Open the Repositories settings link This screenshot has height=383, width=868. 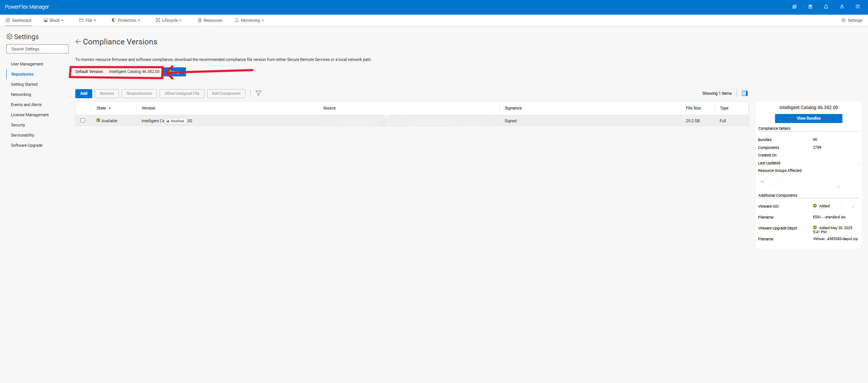coord(22,74)
